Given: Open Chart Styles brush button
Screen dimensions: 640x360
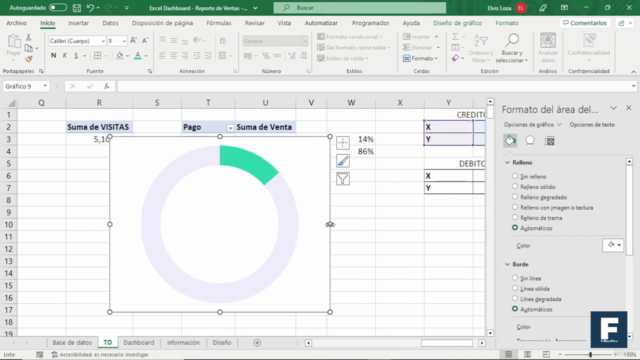Looking at the screenshot, I should (343, 161).
